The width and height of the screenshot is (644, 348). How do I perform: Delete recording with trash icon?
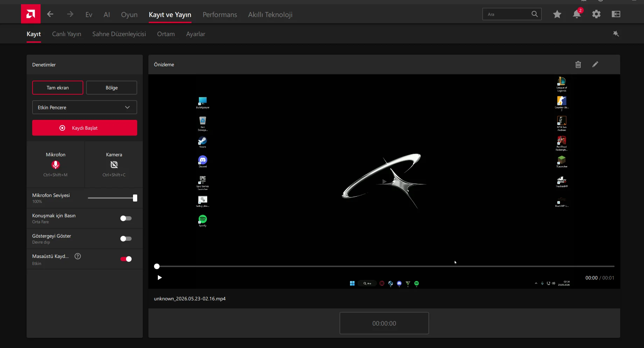[x=578, y=64]
